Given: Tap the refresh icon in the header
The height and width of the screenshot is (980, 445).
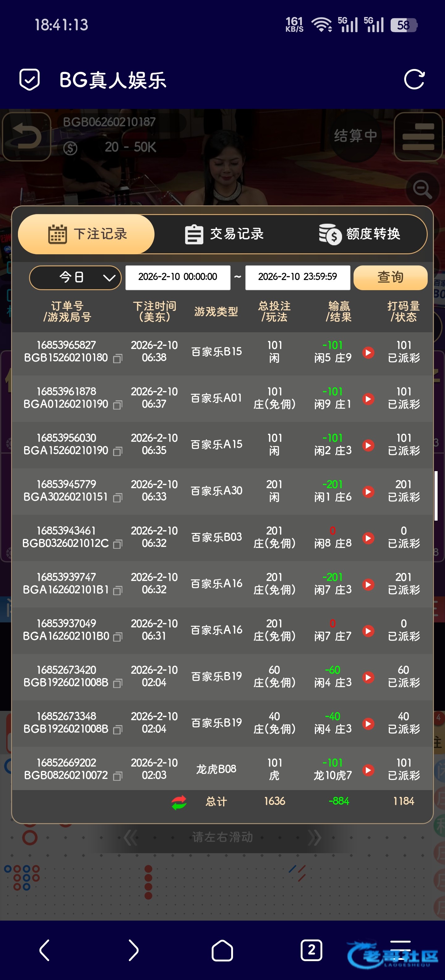Looking at the screenshot, I should [x=414, y=80].
